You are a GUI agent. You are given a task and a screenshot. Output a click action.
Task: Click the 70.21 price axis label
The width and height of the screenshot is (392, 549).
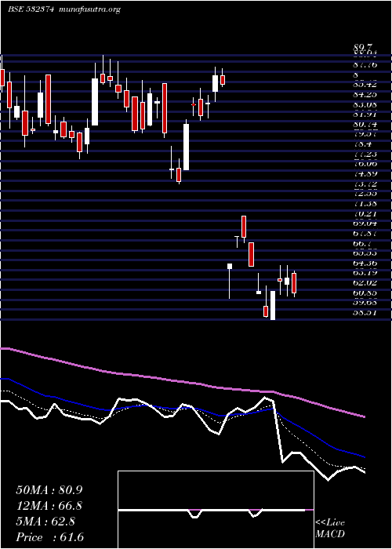[365, 213]
